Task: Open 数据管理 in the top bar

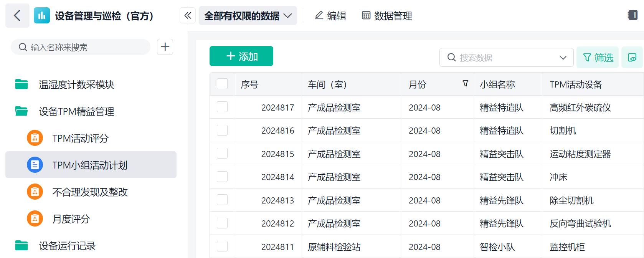Action: (387, 16)
